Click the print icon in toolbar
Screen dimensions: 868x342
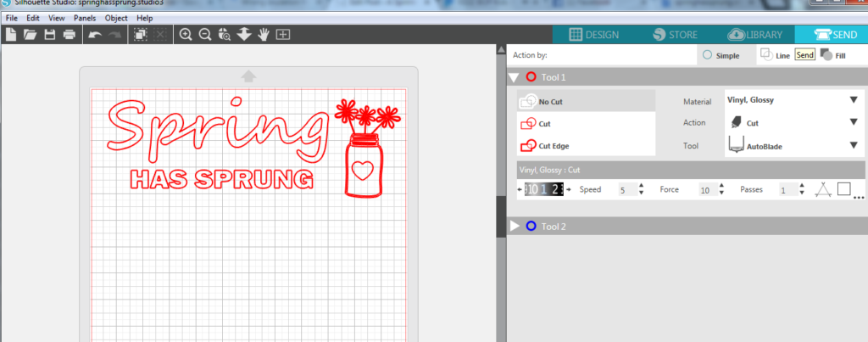(70, 35)
